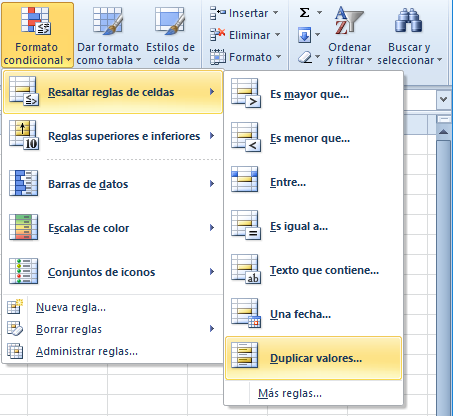Open the Formato cells dropdown arrow

(278, 57)
